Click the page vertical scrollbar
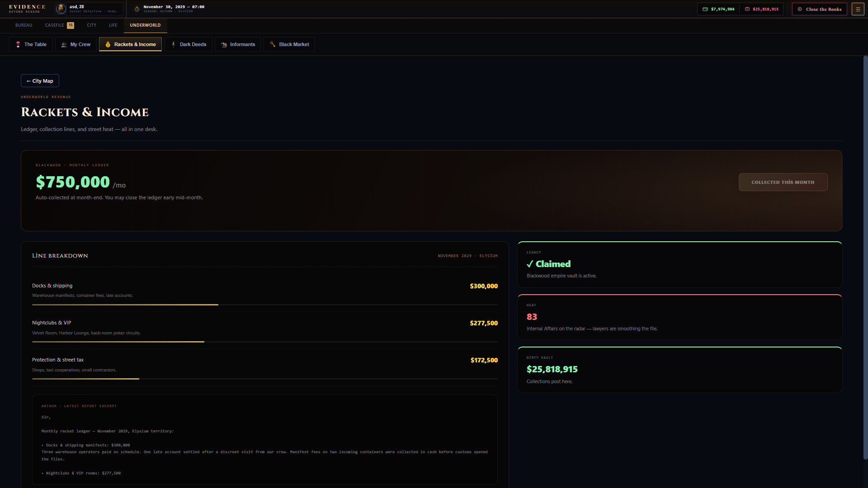Image resolution: width=868 pixels, height=488 pixels. coord(865,258)
